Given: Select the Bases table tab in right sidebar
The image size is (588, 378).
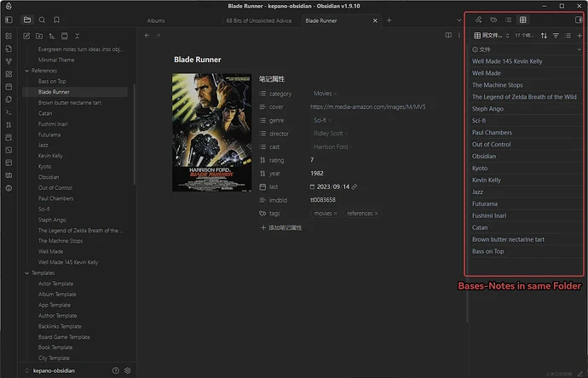Looking at the screenshot, I should [x=522, y=20].
